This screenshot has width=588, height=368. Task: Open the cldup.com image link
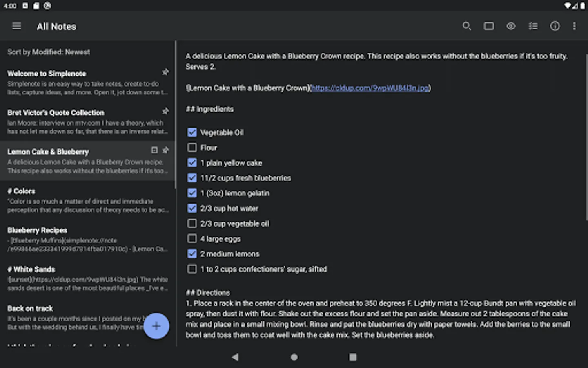click(370, 88)
